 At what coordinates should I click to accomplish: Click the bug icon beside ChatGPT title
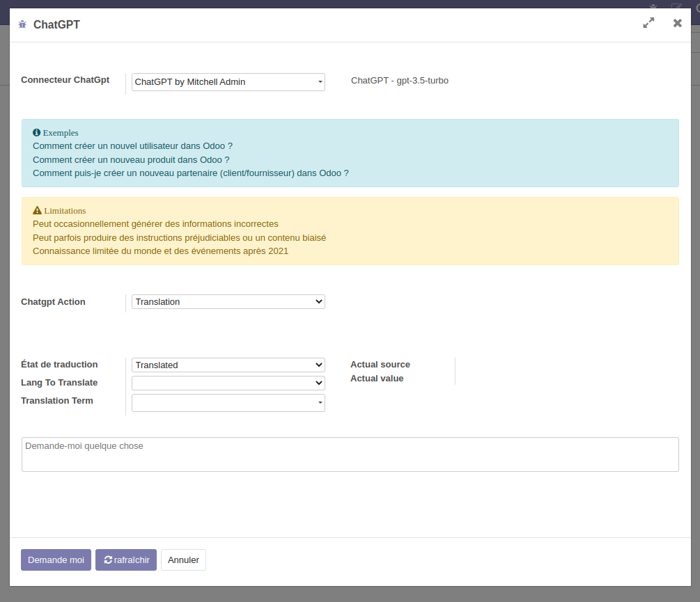(x=22, y=24)
